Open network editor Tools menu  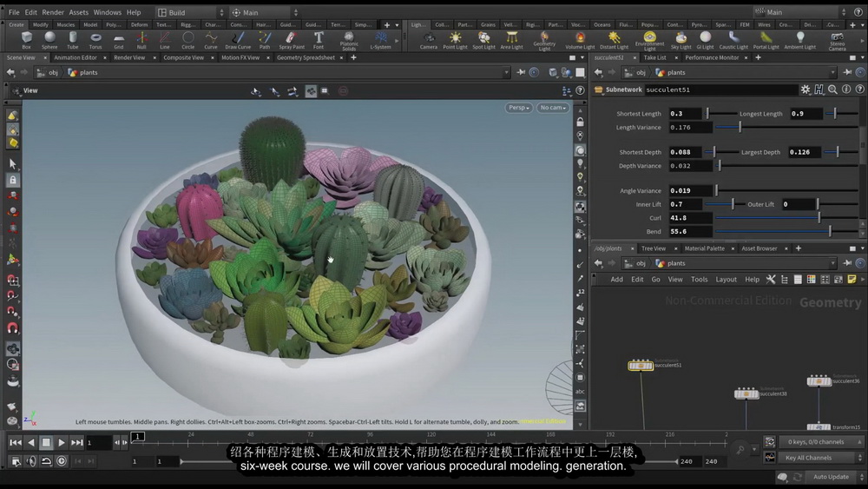[x=699, y=280]
